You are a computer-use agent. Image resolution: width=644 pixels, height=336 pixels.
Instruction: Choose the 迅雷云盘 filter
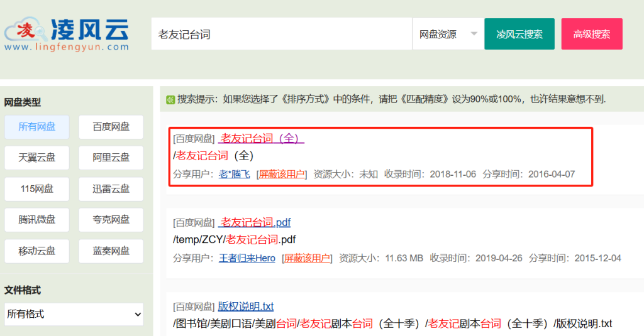tap(111, 188)
